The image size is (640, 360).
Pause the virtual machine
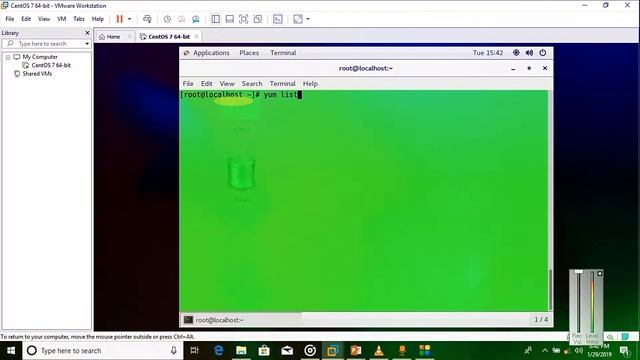[x=120, y=19]
